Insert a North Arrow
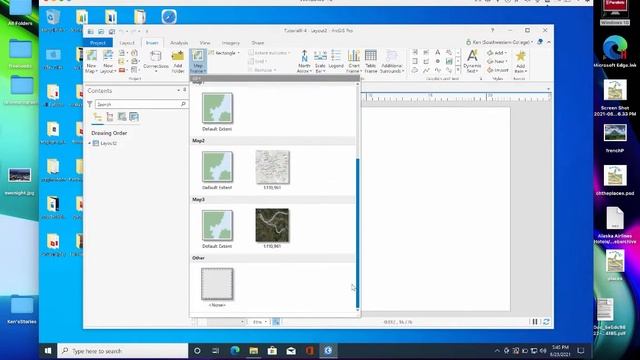The image size is (640, 360). pos(304,62)
